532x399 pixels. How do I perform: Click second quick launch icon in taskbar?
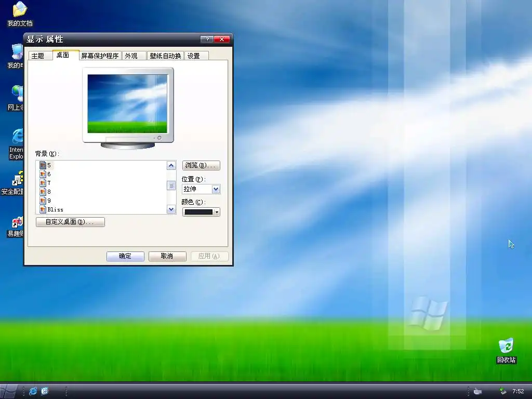click(45, 391)
